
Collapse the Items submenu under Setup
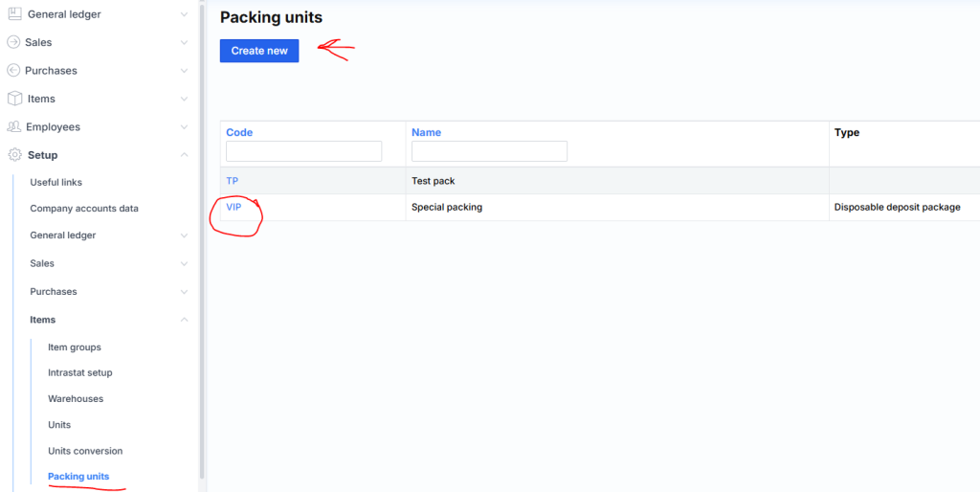(184, 320)
